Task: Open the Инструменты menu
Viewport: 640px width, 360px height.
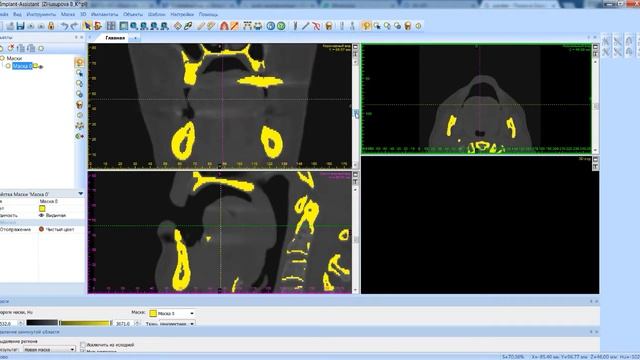Action: click(x=41, y=14)
